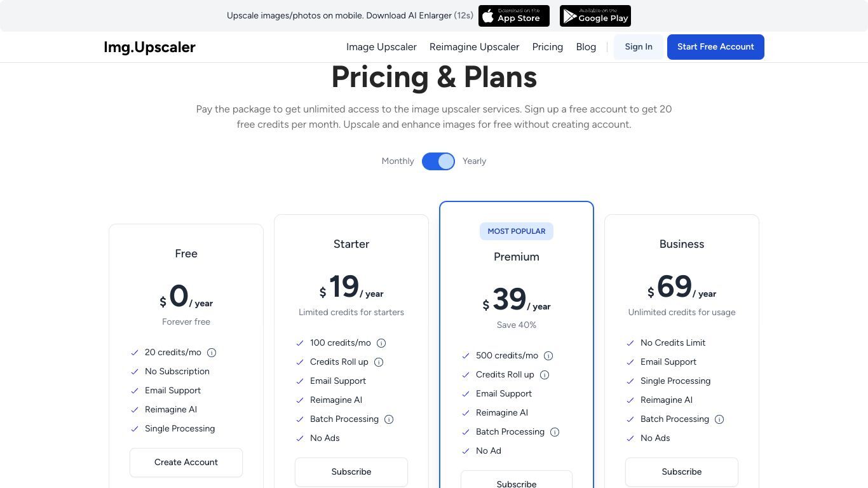Click the Start Free Account button
This screenshot has height=488, width=868.
coord(715,47)
